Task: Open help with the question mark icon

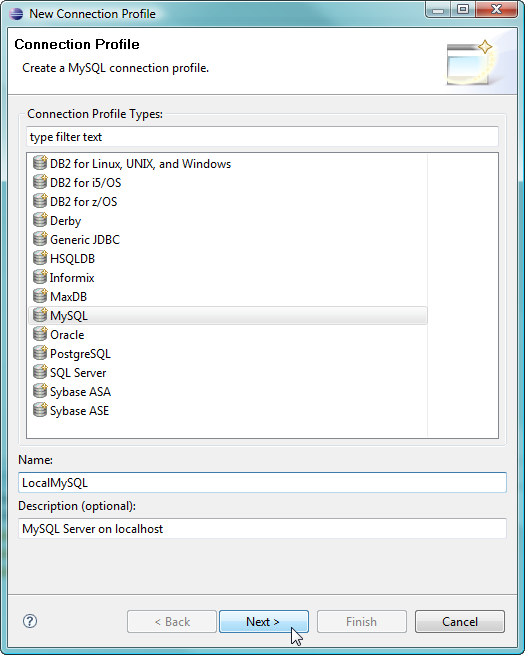Action: [x=30, y=621]
